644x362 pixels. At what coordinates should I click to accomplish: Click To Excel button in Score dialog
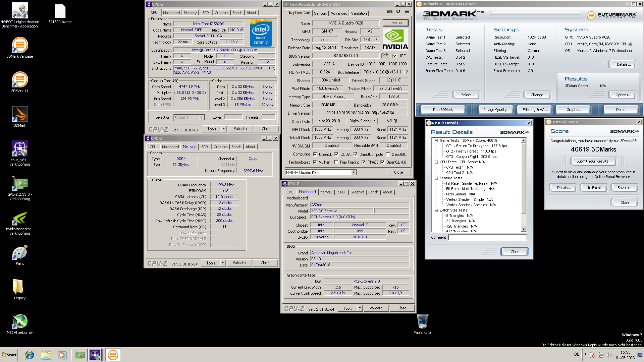click(x=594, y=188)
